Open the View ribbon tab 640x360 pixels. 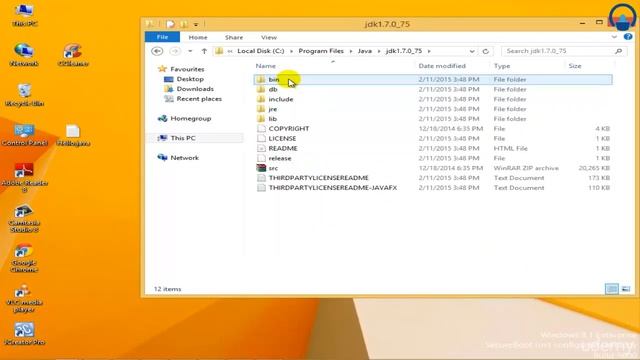(269, 37)
